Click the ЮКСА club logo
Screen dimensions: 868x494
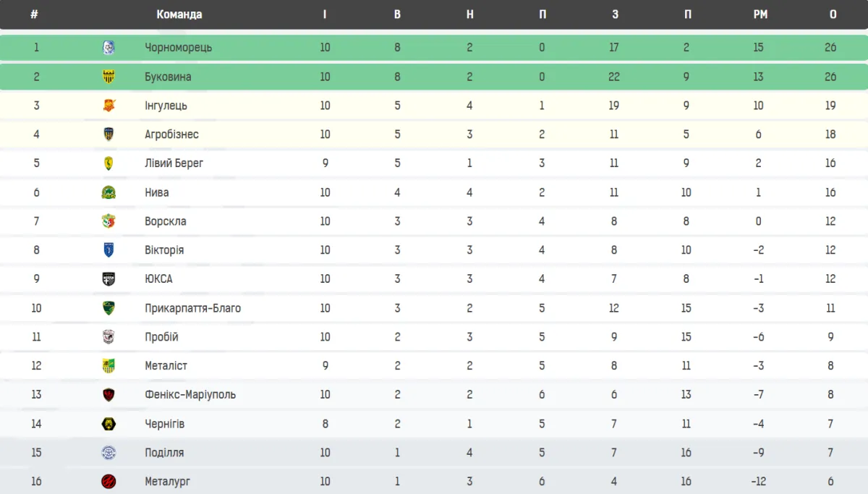tap(109, 279)
